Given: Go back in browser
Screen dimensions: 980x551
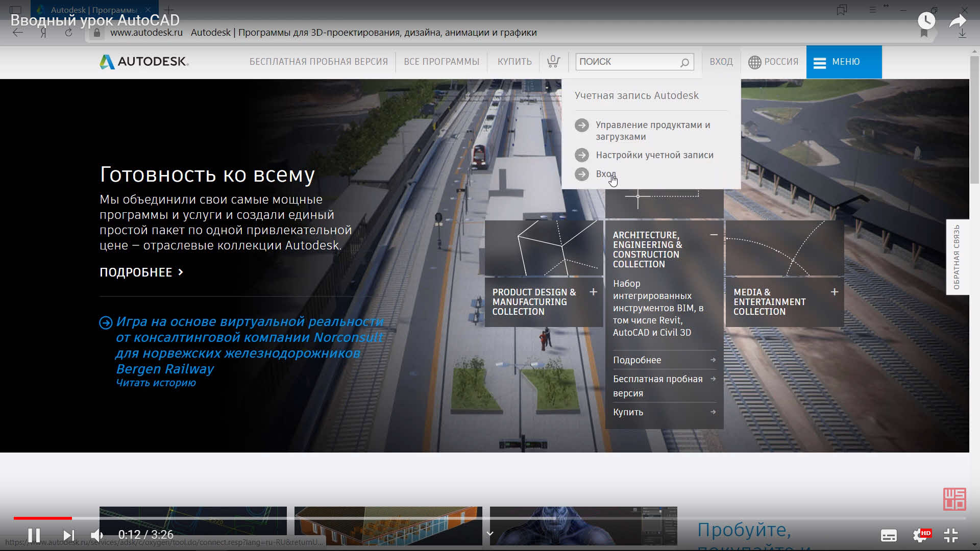Looking at the screenshot, I should (18, 33).
